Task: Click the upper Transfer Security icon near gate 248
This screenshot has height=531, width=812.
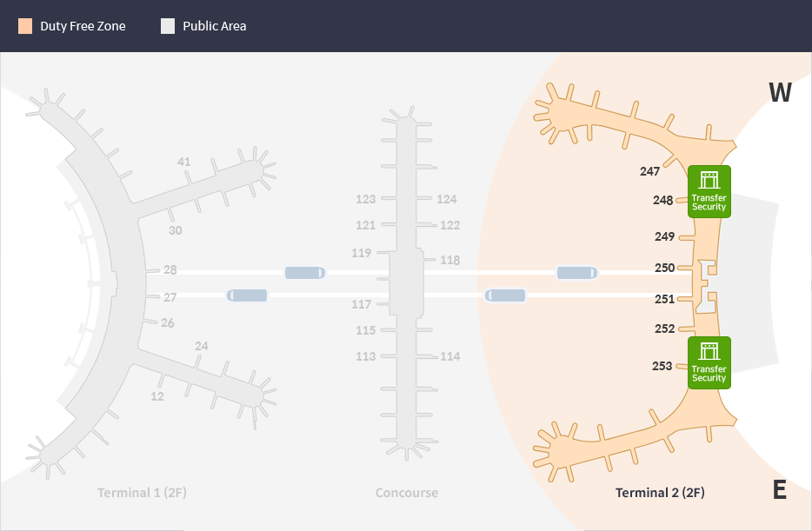Action: pos(709,191)
